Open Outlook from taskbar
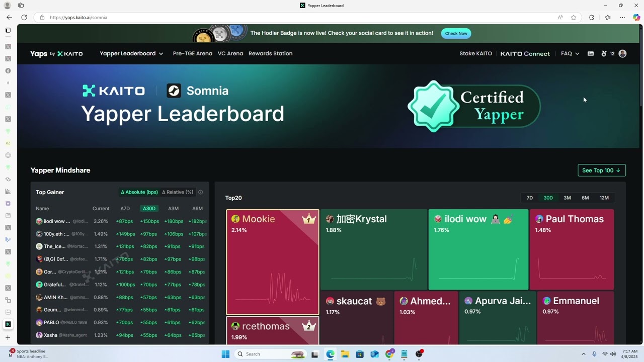 click(374, 354)
